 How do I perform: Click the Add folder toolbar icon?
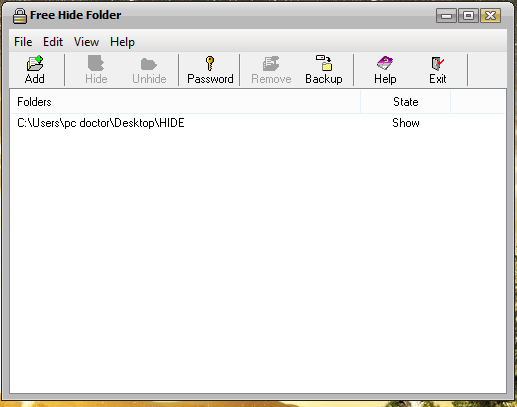point(35,63)
